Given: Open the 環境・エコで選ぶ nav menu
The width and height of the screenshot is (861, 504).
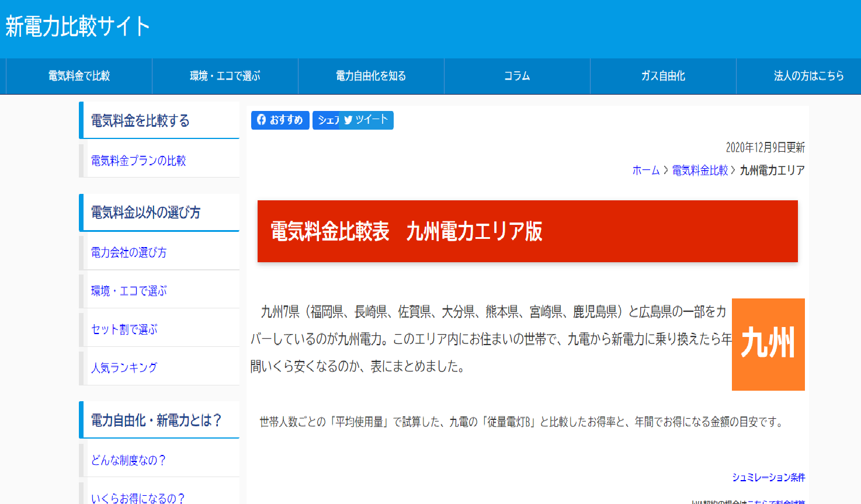Looking at the screenshot, I should coord(225,76).
